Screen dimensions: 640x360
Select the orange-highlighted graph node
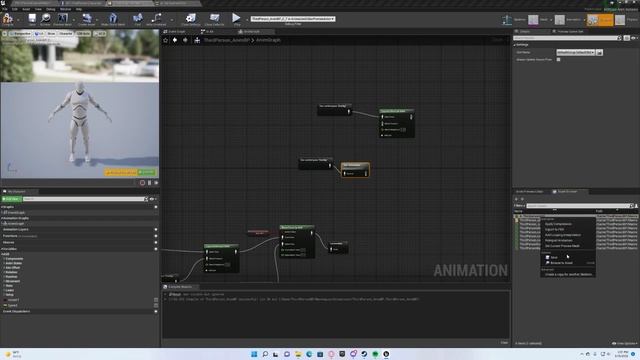[x=355, y=169]
